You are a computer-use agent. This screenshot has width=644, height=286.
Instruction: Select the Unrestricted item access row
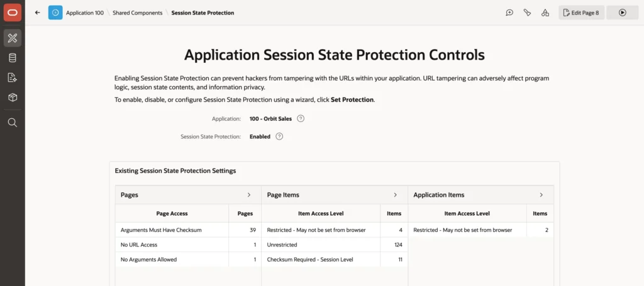(335, 245)
